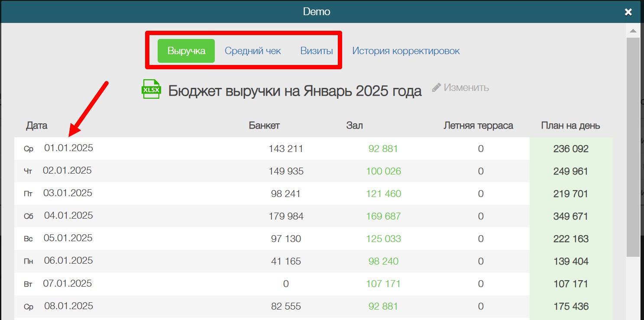644x320 pixels.
Task: Click Летняя терраса header
Action: point(478,126)
